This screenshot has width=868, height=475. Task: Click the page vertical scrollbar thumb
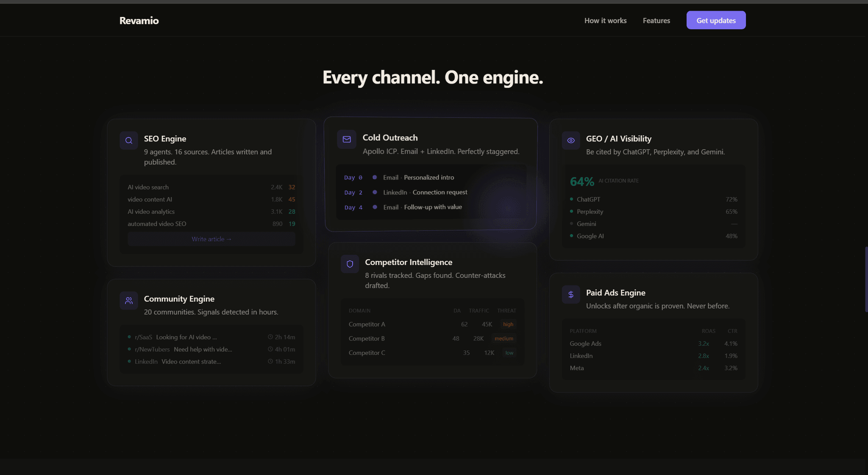(866, 279)
